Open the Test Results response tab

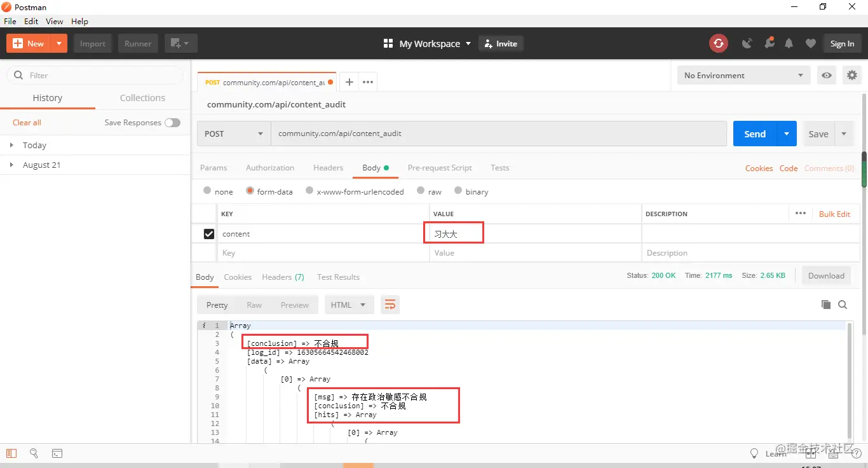click(338, 277)
